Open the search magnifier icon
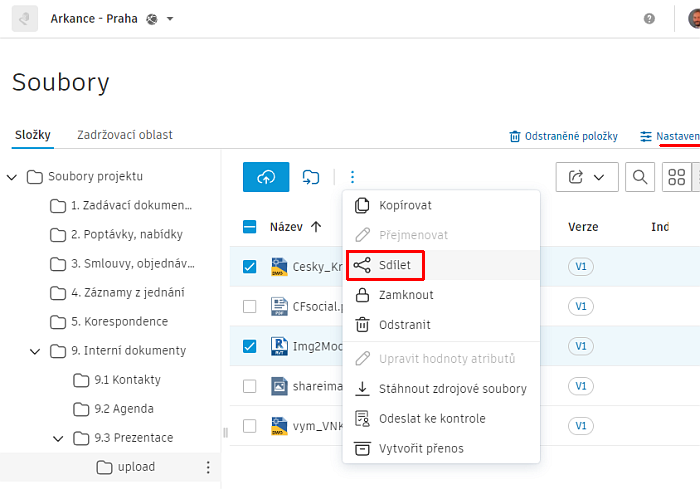Image resolution: width=700 pixels, height=489 pixels. tap(640, 177)
